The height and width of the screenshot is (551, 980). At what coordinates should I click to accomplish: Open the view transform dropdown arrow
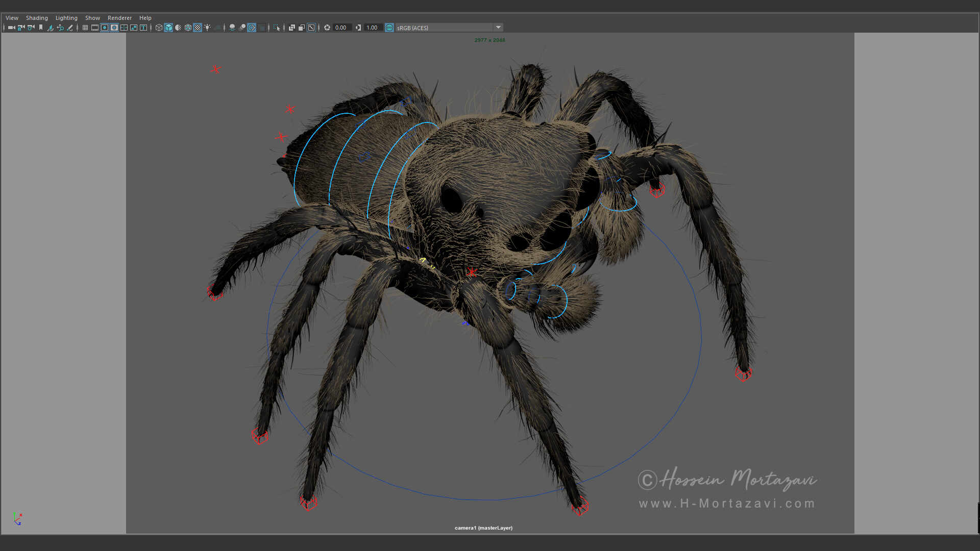pyautogui.click(x=499, y=28)
